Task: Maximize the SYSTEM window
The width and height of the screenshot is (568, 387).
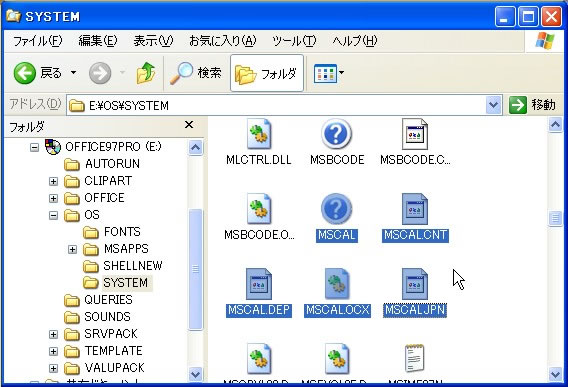Action: tap(528, 16)
